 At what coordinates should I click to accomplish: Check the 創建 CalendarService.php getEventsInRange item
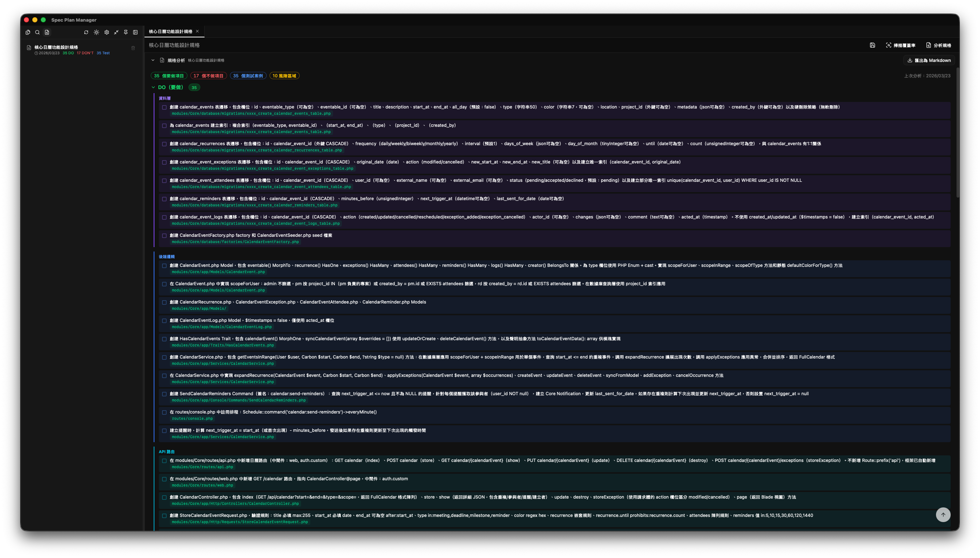[164, 357]
